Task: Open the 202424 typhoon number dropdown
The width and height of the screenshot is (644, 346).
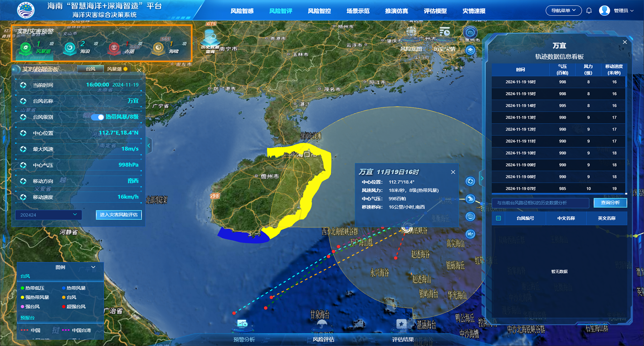Action: click(x=48, y=215)
